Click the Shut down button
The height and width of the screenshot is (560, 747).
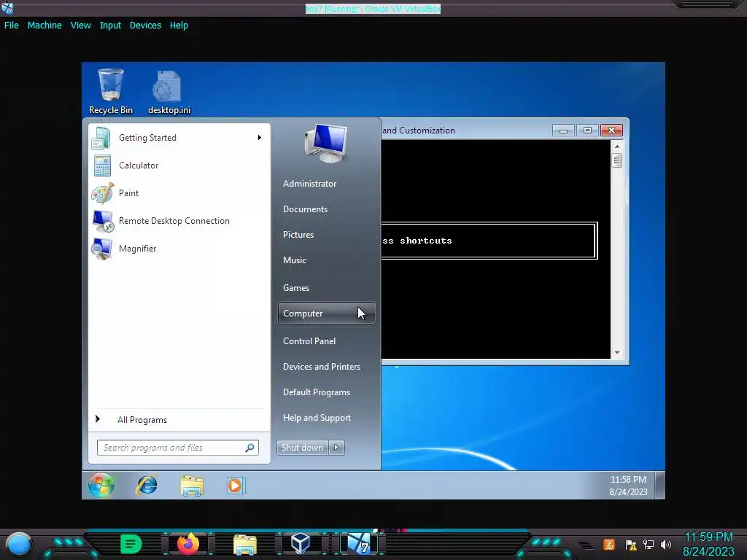[x=303, y=448]
